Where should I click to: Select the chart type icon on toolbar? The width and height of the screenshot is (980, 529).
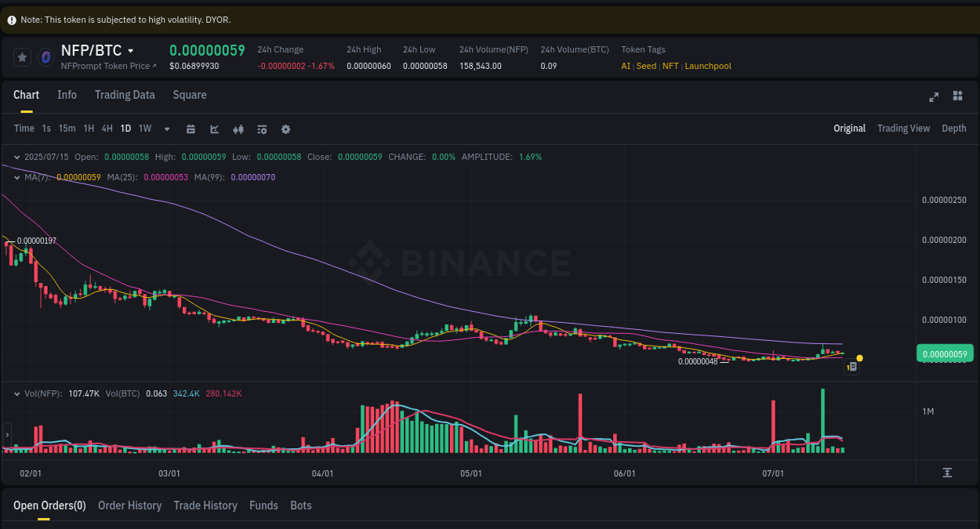214,129
